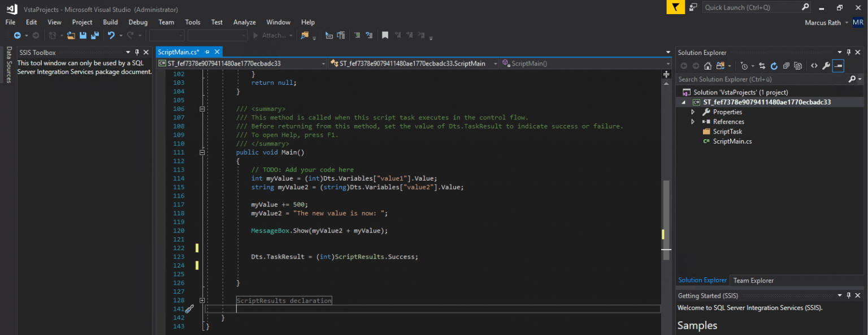Expand the Properties node
Viewport: 868px width, 335px height.
point(693,111)
